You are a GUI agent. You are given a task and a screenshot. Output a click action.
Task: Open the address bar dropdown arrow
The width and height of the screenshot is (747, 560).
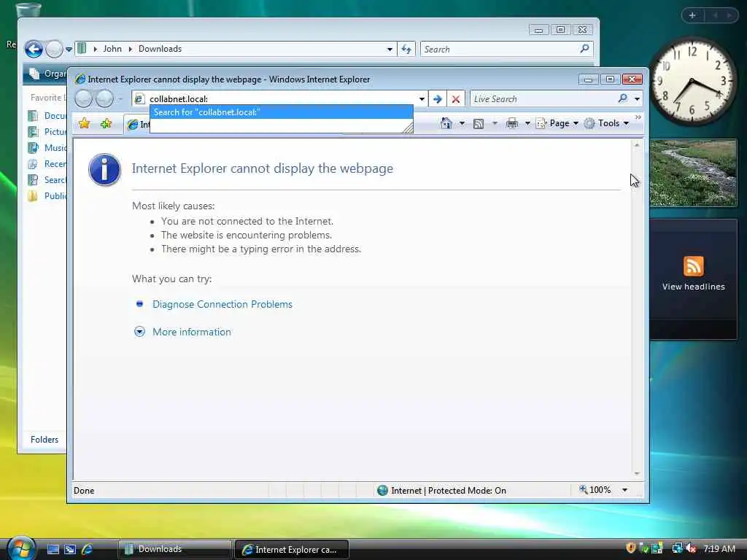pos(422,99)
